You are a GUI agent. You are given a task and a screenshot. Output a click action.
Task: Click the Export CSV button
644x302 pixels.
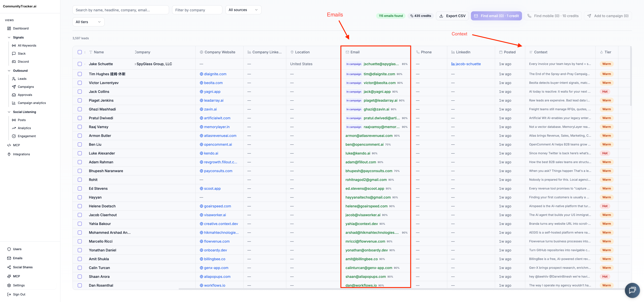(453, 16)
